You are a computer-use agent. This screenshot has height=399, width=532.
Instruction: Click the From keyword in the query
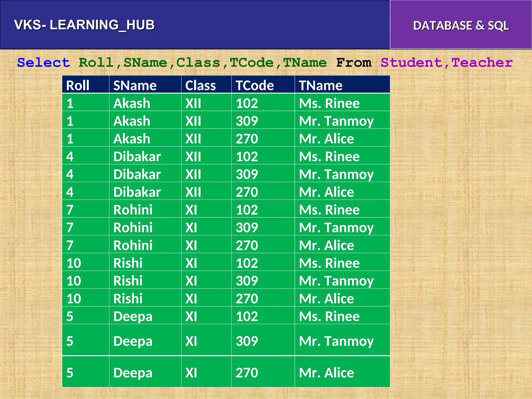point(354,63)
